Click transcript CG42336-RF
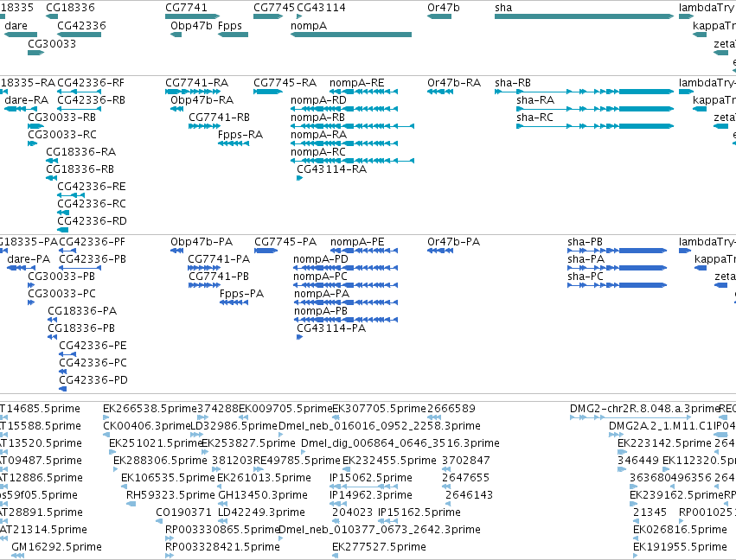This screenshot has height=560, width=736. [x=79, y=92]
